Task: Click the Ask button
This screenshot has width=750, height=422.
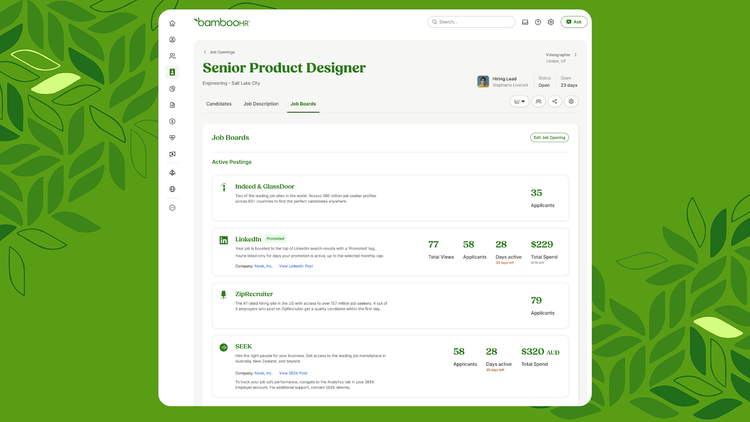Action: 574,22
